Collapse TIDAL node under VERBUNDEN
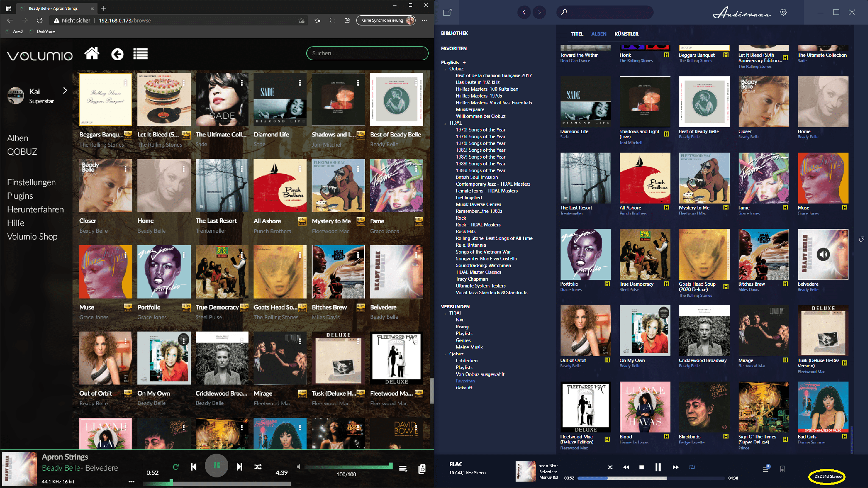 446,313
